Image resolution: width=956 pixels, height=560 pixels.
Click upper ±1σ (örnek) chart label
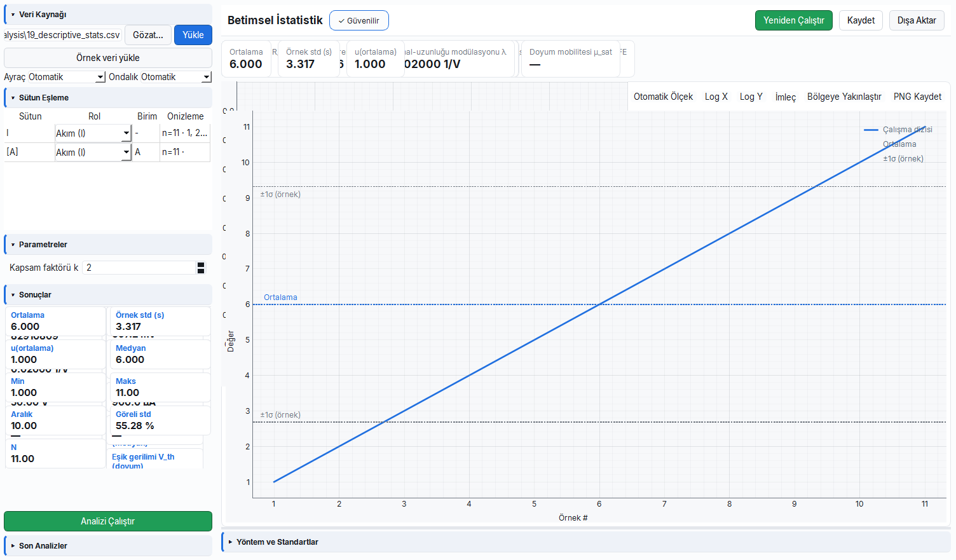[280, 195]
